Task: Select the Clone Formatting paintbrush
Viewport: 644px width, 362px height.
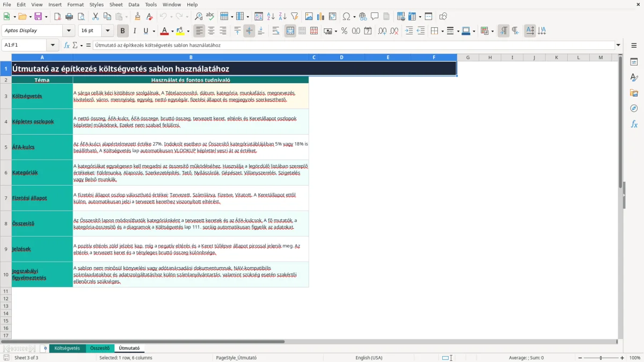Action: coord(138,17)
